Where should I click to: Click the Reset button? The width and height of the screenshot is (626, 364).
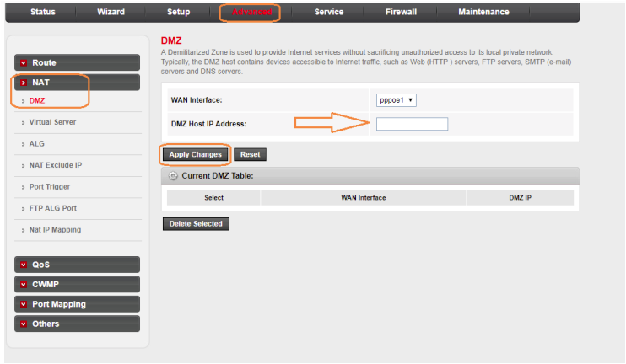click(250, 154)
